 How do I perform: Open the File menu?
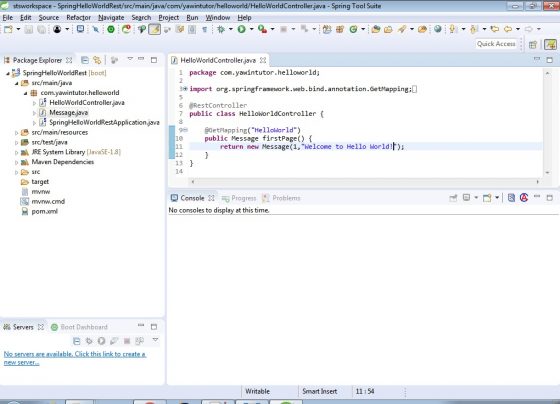pos(8,18)
